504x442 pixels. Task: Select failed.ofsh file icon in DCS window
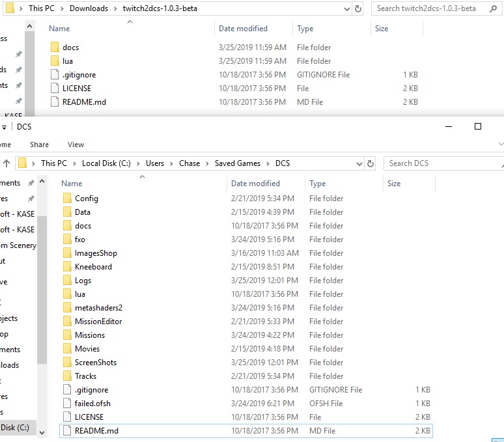67,403
